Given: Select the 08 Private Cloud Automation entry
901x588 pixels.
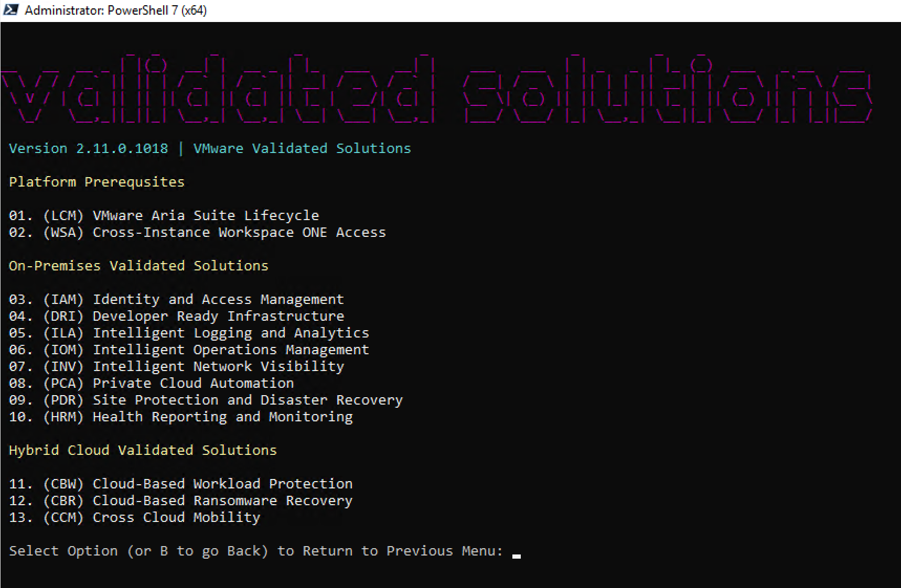Looking at the screenshot, I should click(151, 384).
